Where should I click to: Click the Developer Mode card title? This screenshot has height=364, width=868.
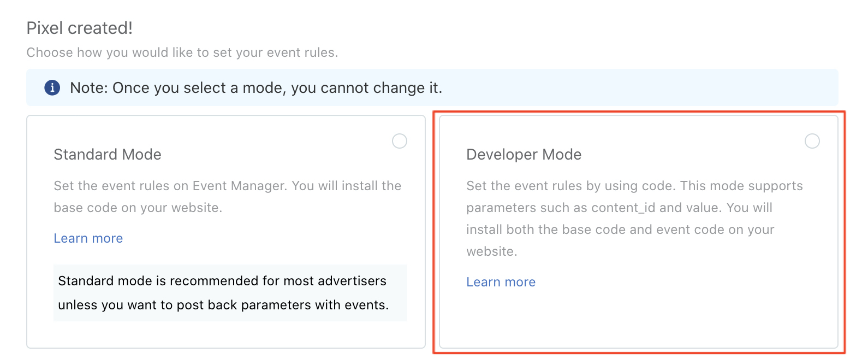(524, 155)
